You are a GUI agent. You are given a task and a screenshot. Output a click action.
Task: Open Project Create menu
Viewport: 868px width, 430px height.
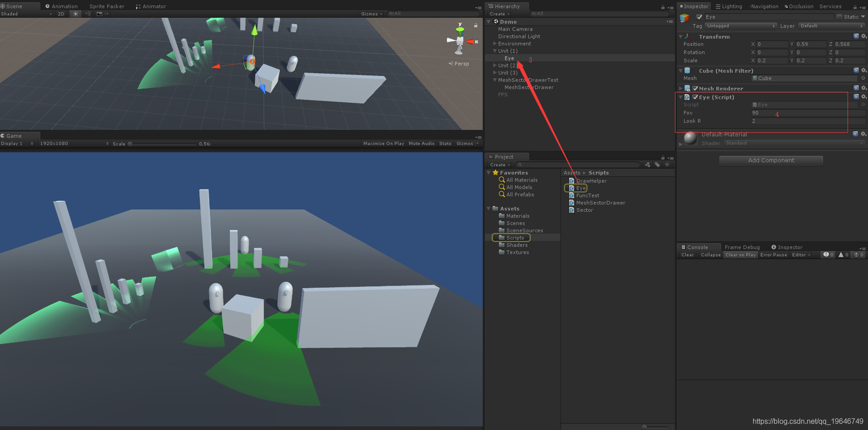[500, 165]
